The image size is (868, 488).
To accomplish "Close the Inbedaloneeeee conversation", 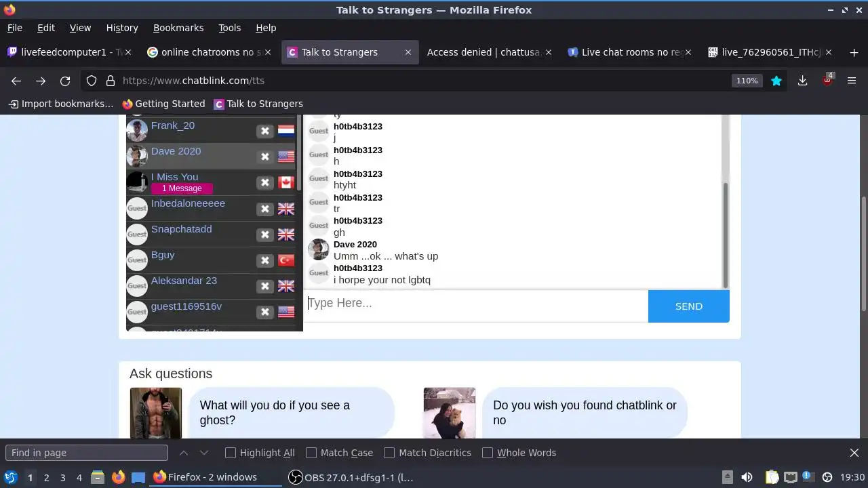I will coord(265,209).
